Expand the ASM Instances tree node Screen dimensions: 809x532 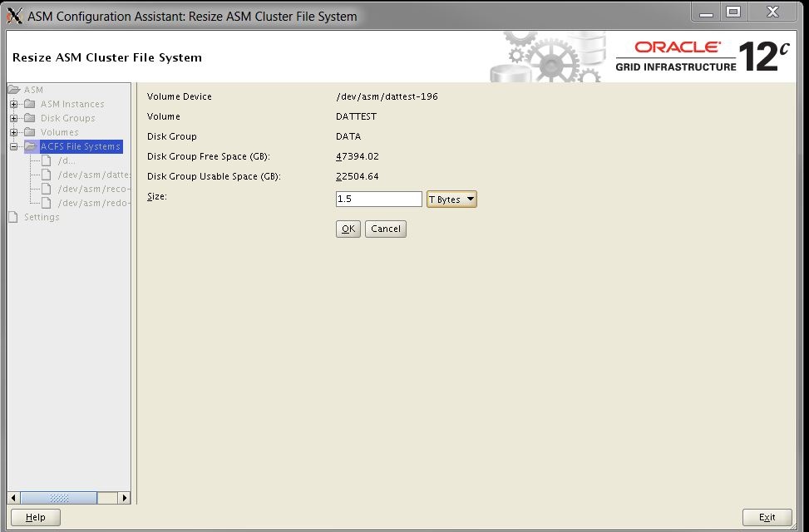(14, 104)
